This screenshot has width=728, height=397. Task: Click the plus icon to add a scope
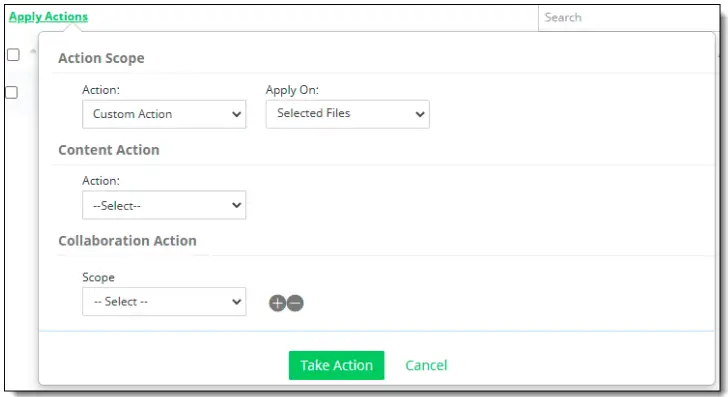[x=277, y=303]
